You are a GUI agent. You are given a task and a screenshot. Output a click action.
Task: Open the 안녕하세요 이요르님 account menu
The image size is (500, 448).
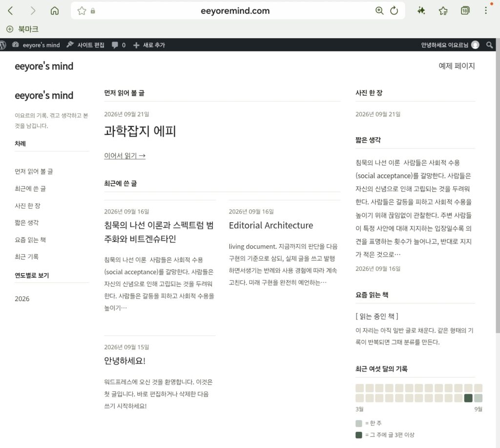(x=444, y=45)
